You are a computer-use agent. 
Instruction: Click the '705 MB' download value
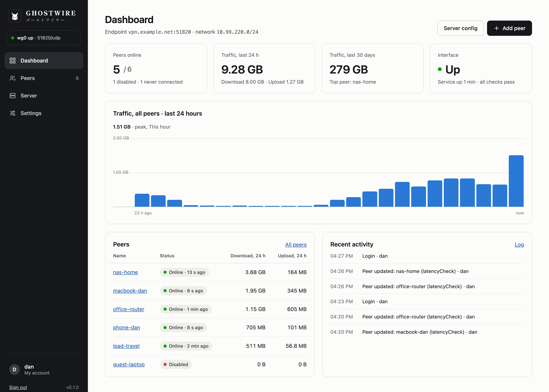pos(256,328)
